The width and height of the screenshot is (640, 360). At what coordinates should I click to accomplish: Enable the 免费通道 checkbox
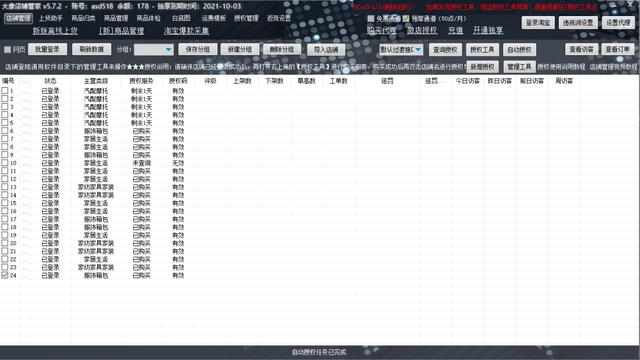371,19
